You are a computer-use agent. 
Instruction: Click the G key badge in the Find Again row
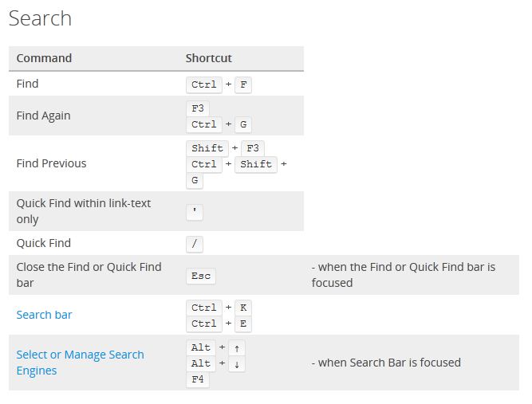(x=243, y=124)
